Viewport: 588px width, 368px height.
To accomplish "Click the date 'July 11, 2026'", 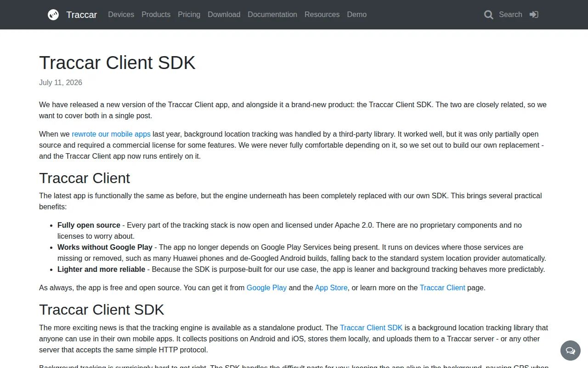I will pyautogui.click(x=61, y=83).
